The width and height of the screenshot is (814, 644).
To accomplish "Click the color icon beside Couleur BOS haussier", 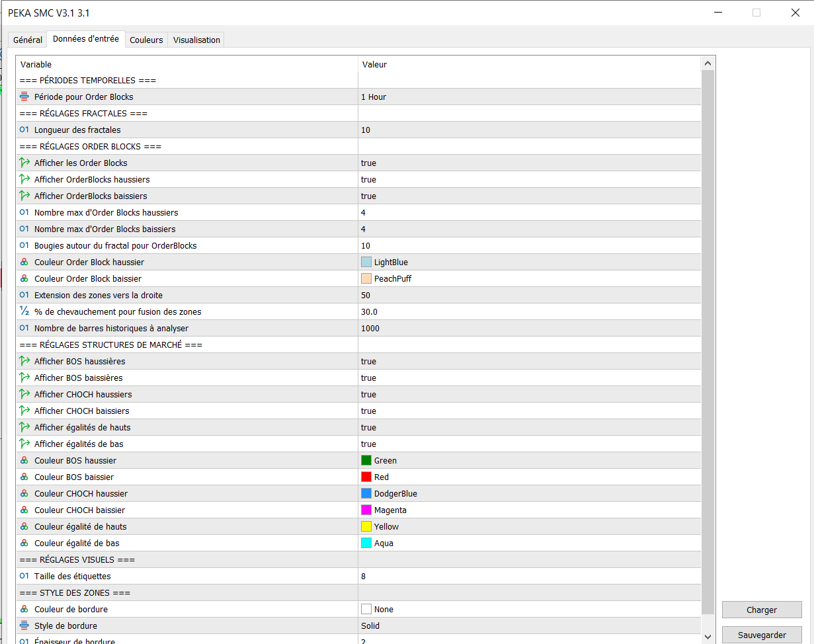I will point(24,460).
